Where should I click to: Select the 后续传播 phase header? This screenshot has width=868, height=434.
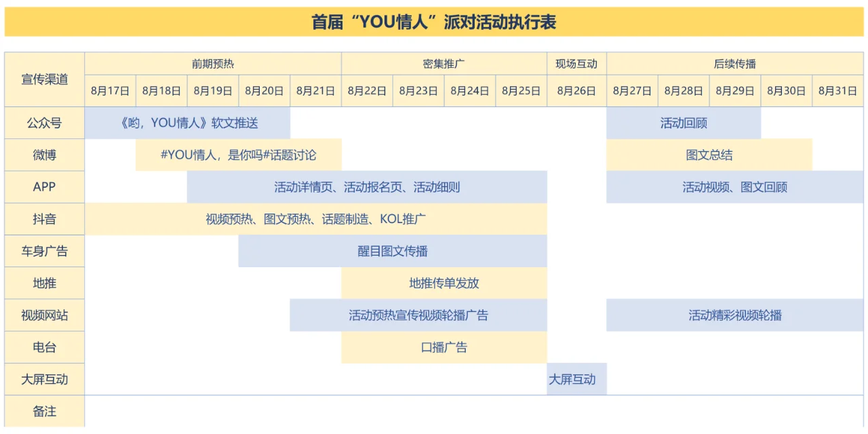point(735,64)
